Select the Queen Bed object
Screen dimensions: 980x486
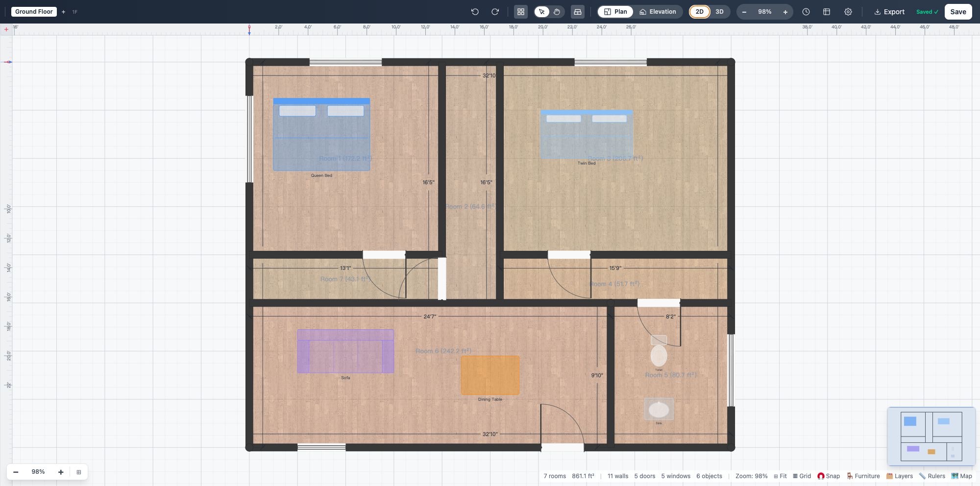321,135
